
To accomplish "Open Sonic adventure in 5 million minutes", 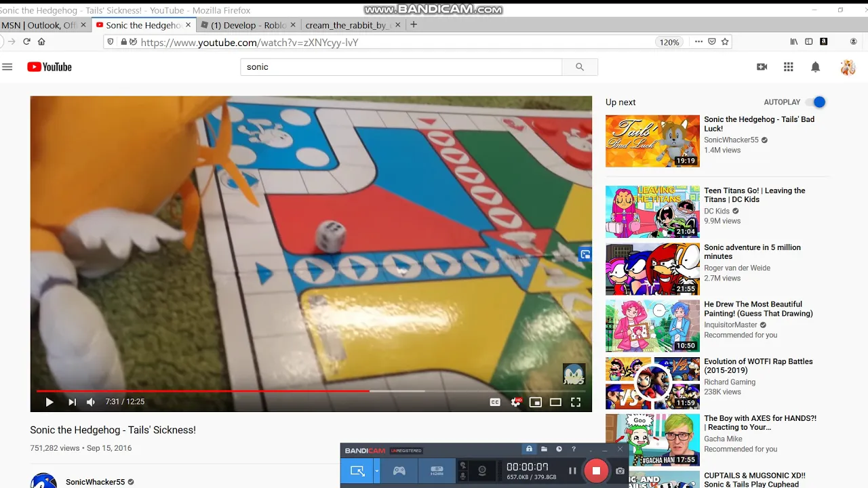I will point(752,252).
